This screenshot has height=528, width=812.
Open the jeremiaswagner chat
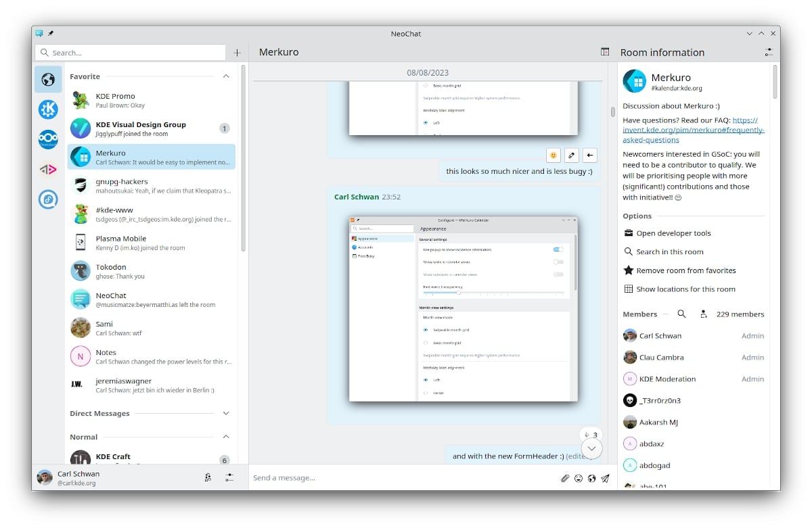tap(152, 385)
